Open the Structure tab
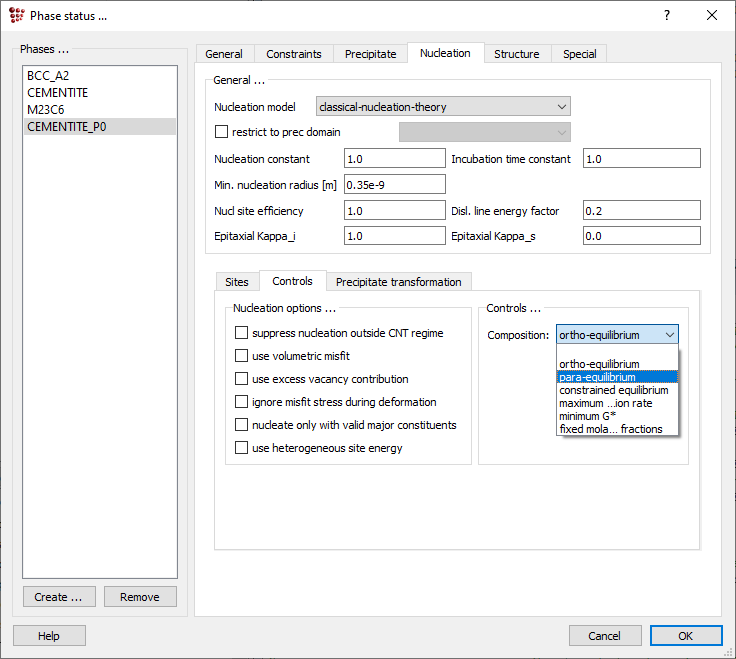The width and height of the screenshot is (736, 659). [516, 54]
